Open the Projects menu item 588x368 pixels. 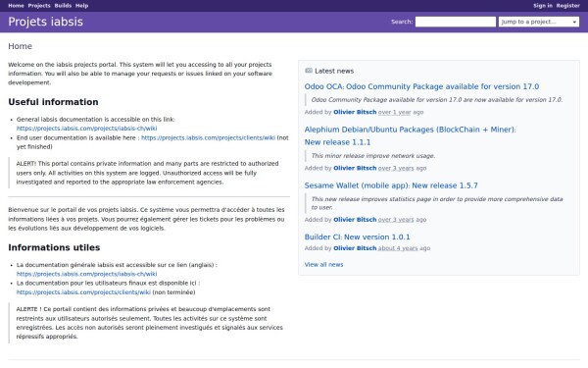39,6
